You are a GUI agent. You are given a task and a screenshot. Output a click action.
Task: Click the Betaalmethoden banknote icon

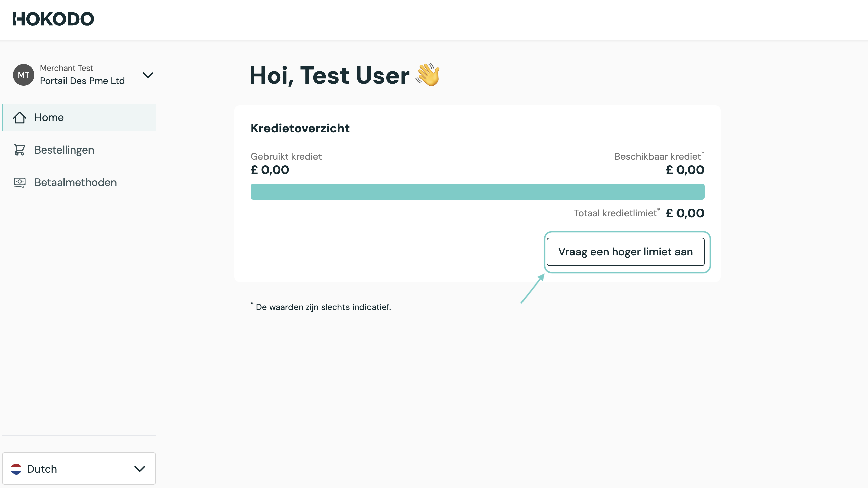(x=20, y=182)
